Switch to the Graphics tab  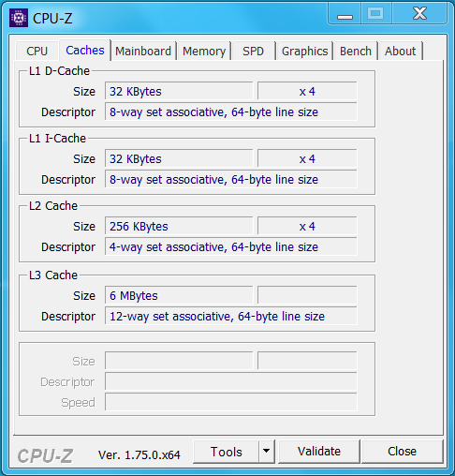pos(304,51)
